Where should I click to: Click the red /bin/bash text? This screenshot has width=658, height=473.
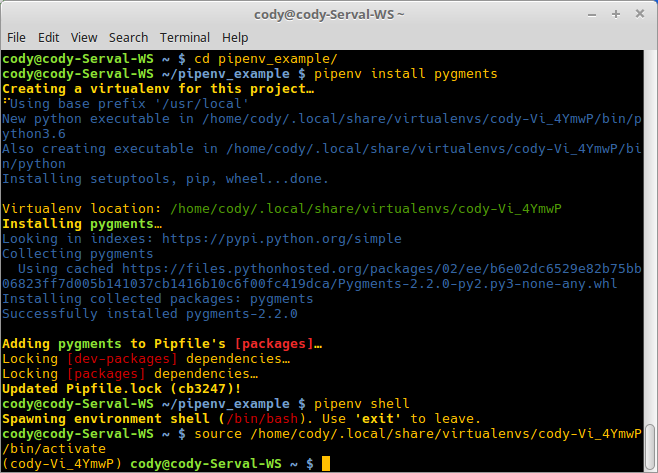(261, 419)
